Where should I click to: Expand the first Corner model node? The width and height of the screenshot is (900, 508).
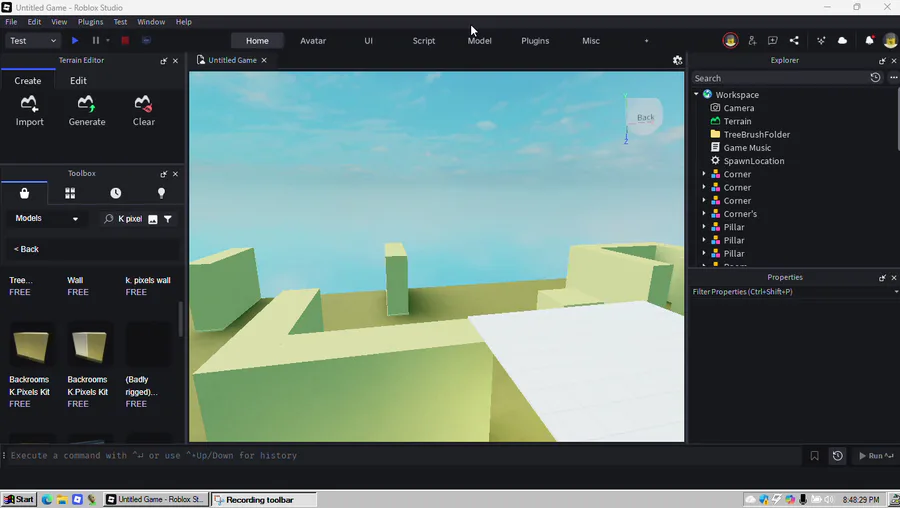tap(704, 174)
